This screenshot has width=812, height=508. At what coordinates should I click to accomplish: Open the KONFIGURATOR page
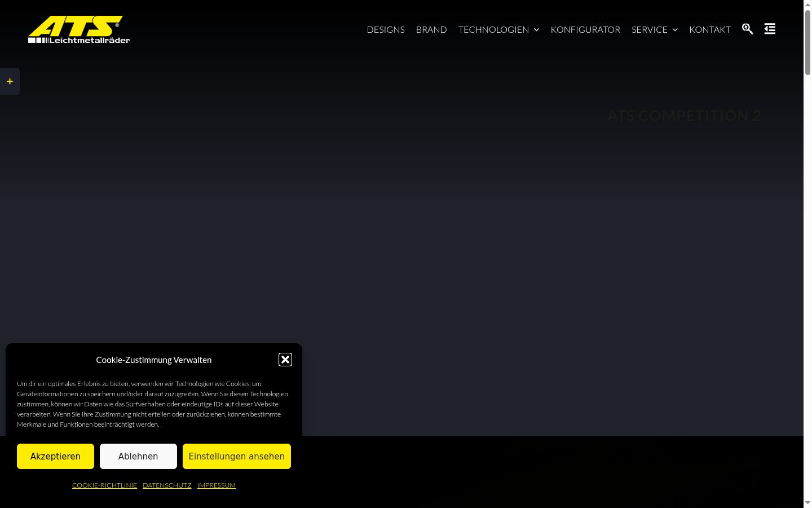coord(585,29)
